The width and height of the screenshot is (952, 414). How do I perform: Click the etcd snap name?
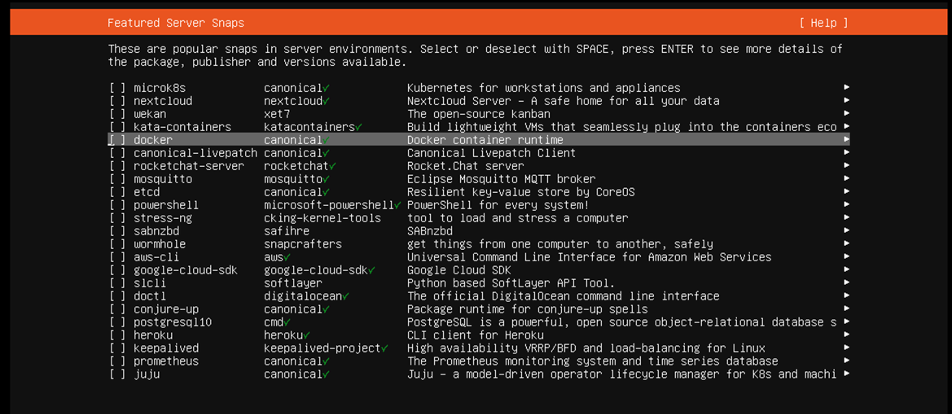click(147, 192)
